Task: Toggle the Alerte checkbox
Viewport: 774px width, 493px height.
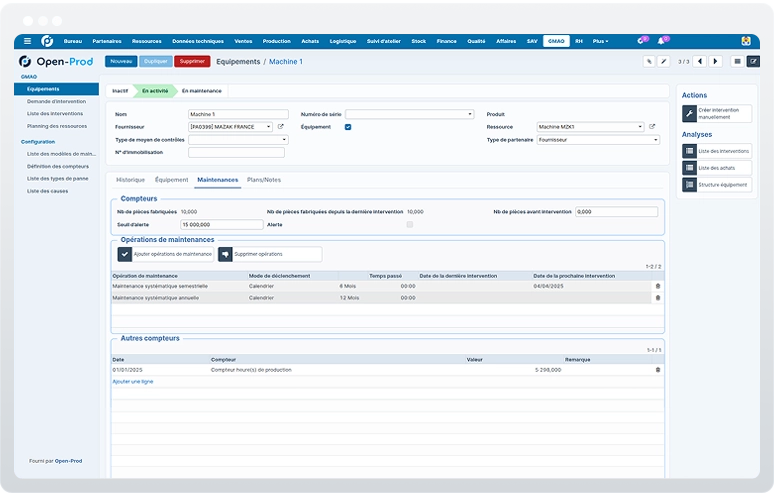Action: [x=410, y=225]
